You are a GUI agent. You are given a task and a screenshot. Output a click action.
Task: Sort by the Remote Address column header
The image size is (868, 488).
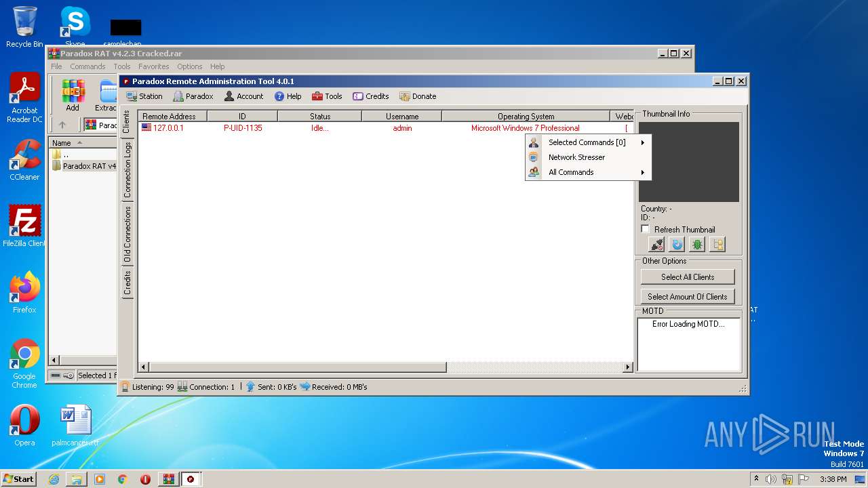[x=173, y=117]
